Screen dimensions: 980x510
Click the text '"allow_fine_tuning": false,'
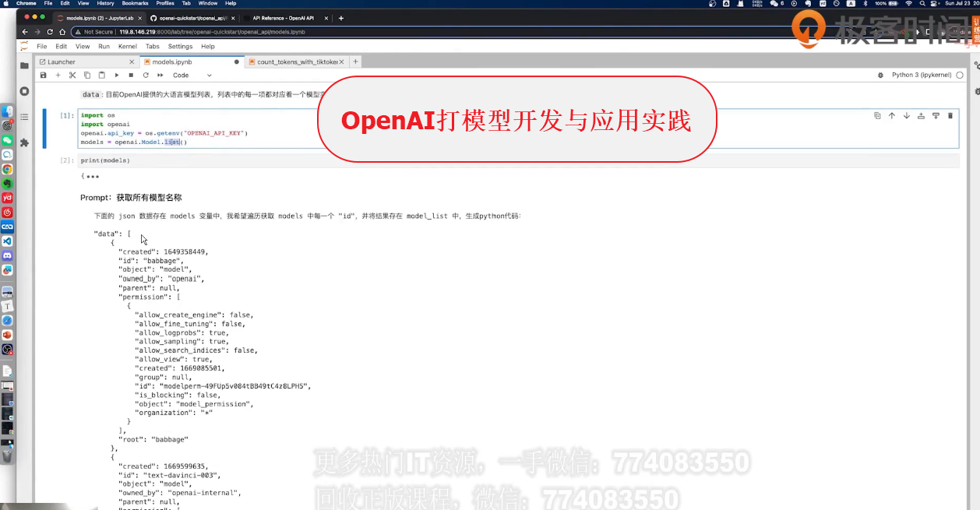click(x=190, y=324)
